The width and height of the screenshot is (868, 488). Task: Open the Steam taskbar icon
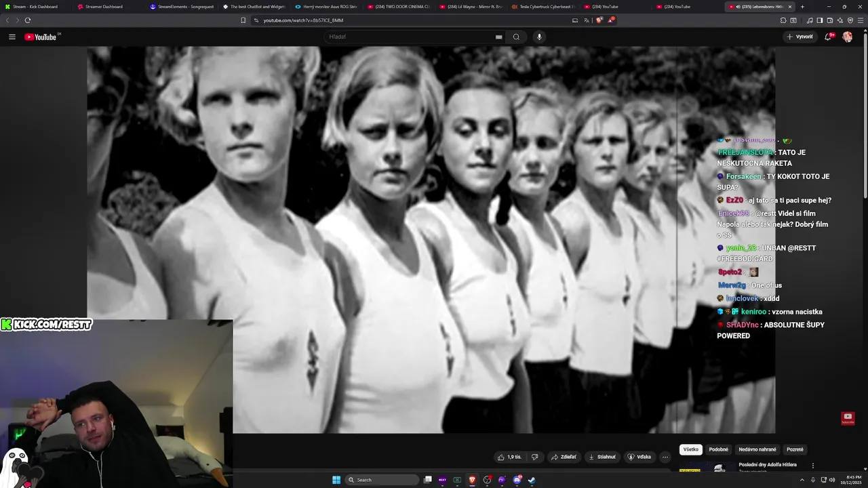point(532,480)
